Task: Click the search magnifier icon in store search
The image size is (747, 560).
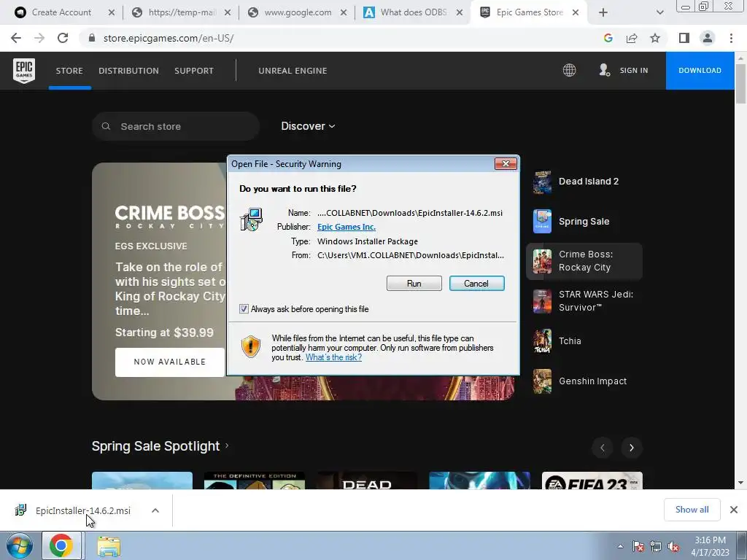Action: tap(107, 126)
